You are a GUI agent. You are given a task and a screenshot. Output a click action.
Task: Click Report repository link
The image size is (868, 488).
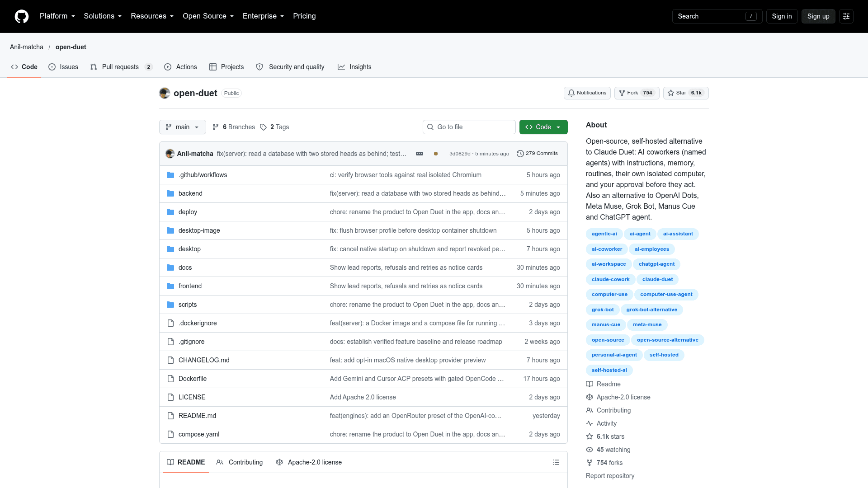pyautogui.click(x=610, y=476)
